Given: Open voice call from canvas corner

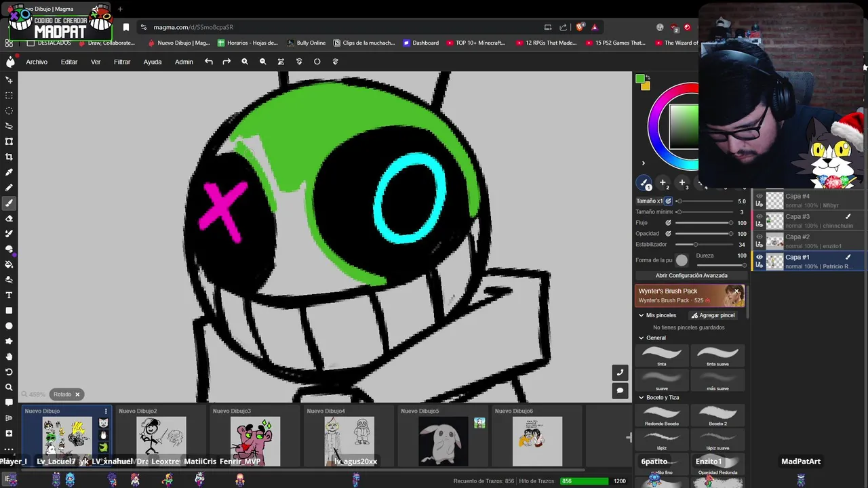Looking at the screenshot, I should pos(620,373).
